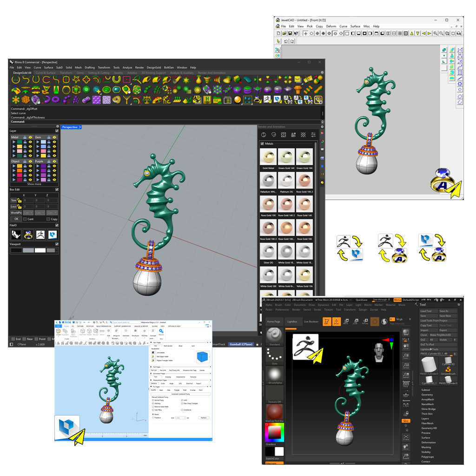The width and height of the screenshot is (476, 476).
Task: Click ZBrush Edit mode button
Action: tap(327, 321)
